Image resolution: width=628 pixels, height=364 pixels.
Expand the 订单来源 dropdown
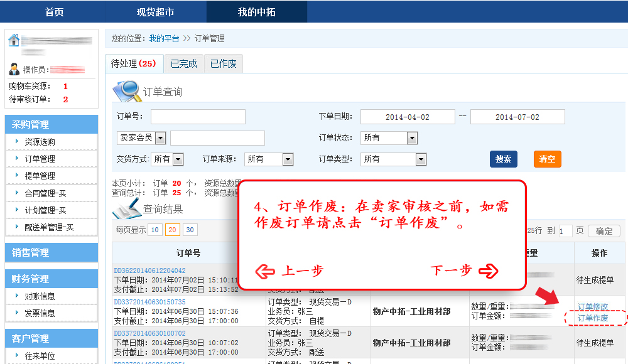point(288,159)
